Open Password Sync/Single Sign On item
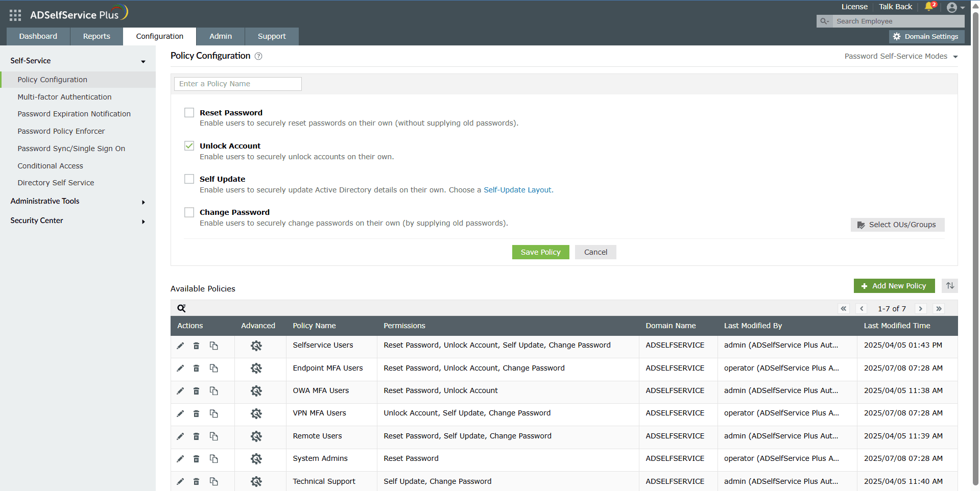Viewport: 980px width, 491px height. (x=71, y=149)
